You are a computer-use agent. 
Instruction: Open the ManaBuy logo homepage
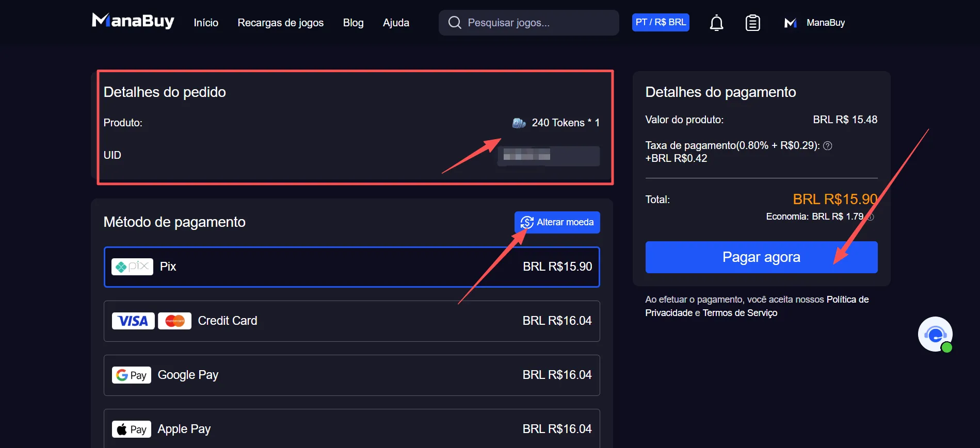133,21
